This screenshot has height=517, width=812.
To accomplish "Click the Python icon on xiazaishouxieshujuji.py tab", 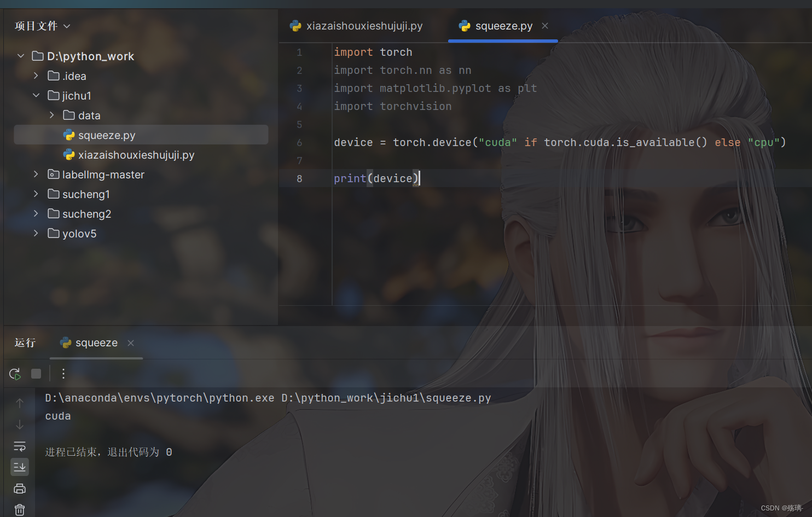I will [296, 26].
